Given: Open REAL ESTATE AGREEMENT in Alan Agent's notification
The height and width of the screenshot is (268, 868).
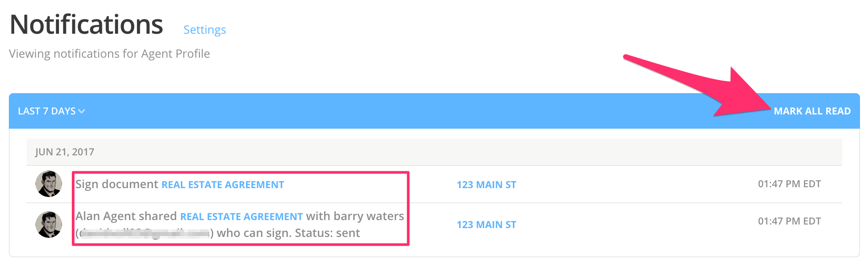Looking at the screenshot, I should (x=240, y=217).
